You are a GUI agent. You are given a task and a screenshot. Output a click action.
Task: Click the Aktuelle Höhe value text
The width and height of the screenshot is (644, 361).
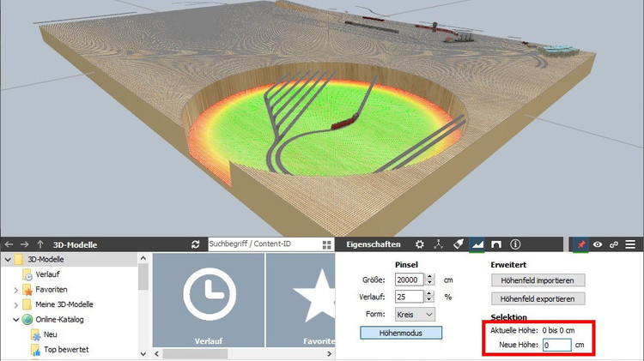coord(558,330)
